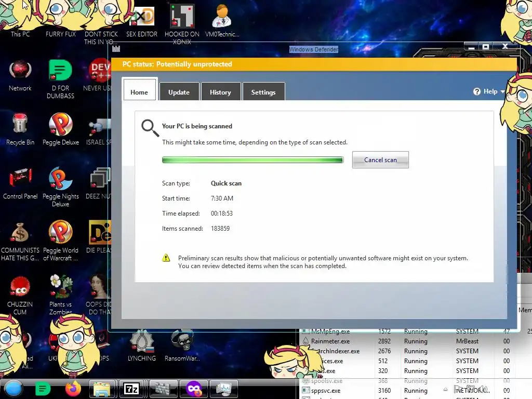Switch to Windows Defender taskbar button
Image resolution: width=532 pixels, height=399 pixels.
164,389
